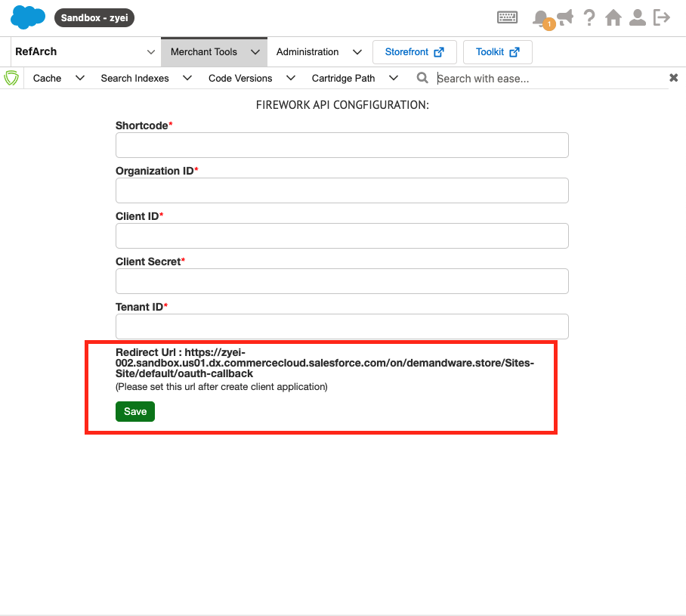
Task: Log out using the exit arrow icon
Action: click(662, 17)
